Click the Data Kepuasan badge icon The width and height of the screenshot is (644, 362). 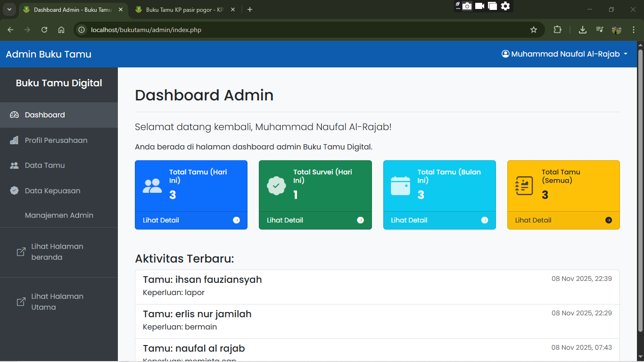[x=14, y=191]
